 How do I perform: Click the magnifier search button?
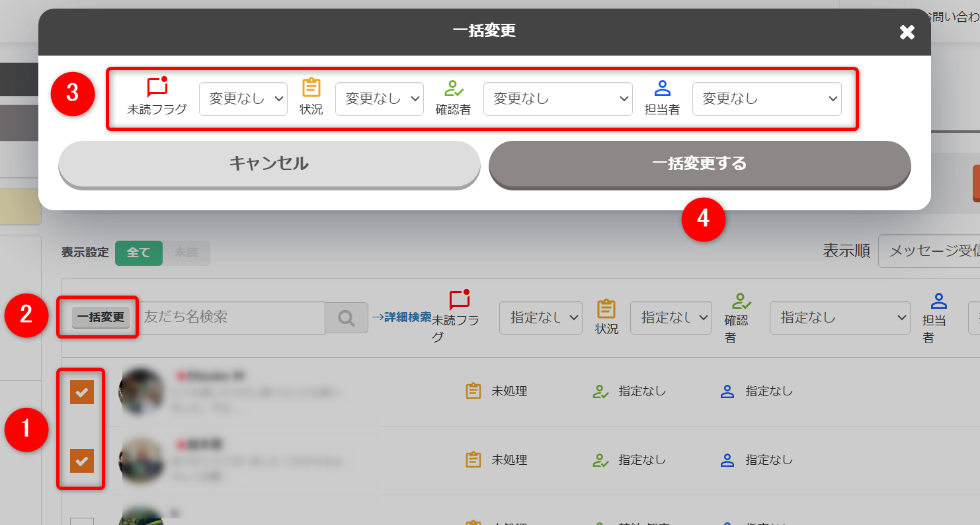[347, 318]
